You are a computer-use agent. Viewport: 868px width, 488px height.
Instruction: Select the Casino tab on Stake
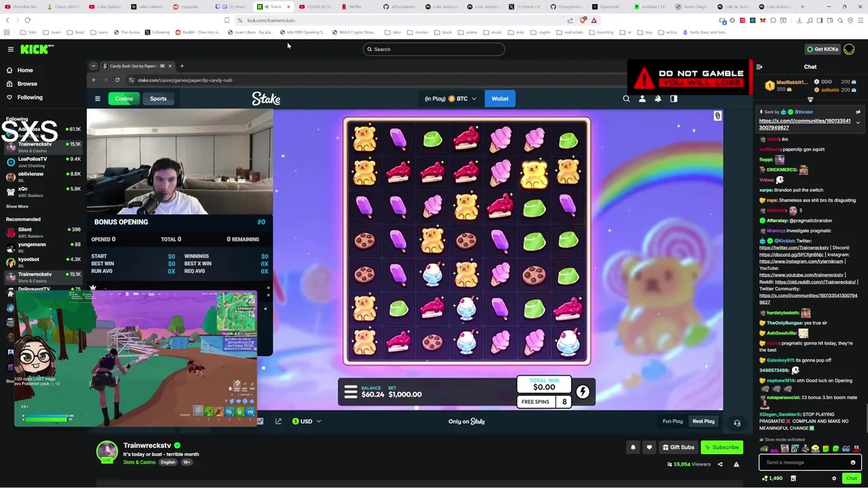pos(123,99)
